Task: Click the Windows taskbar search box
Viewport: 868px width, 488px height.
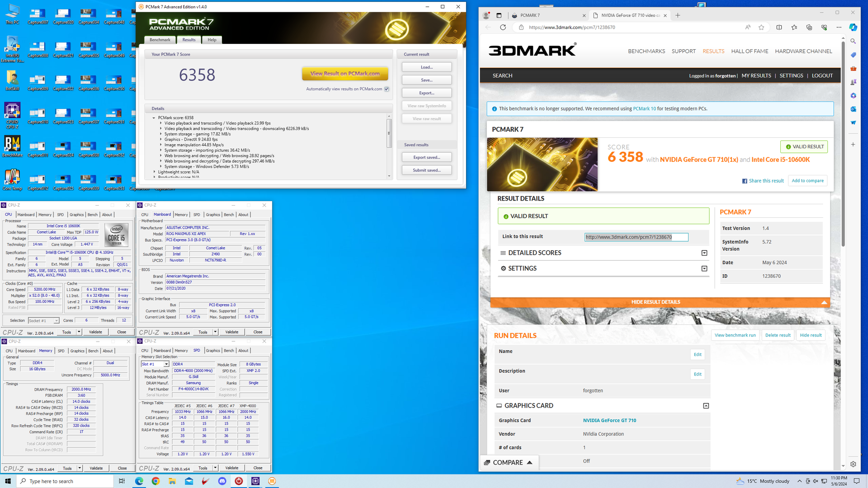Action: tap(65, 481)
